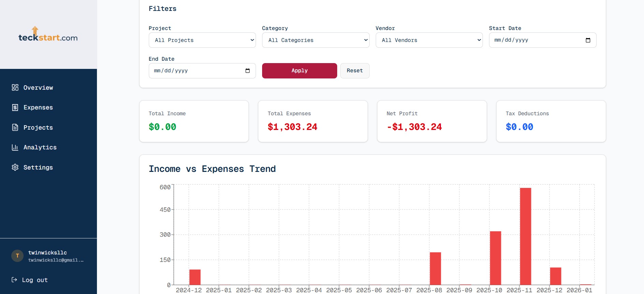Go to the Expenses menu item

point(38,107)
